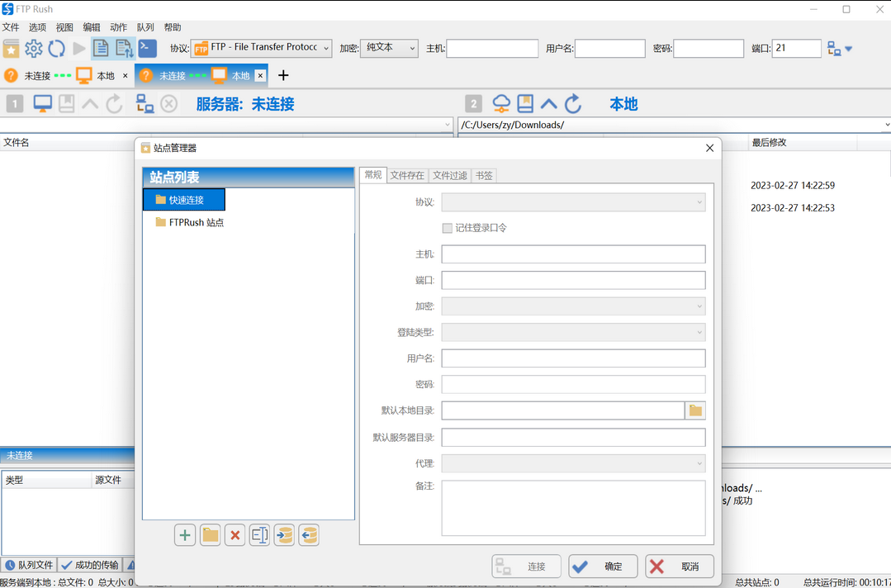Open the settings gear in the toolbar
891x588 pixels.
coord(34,49)
